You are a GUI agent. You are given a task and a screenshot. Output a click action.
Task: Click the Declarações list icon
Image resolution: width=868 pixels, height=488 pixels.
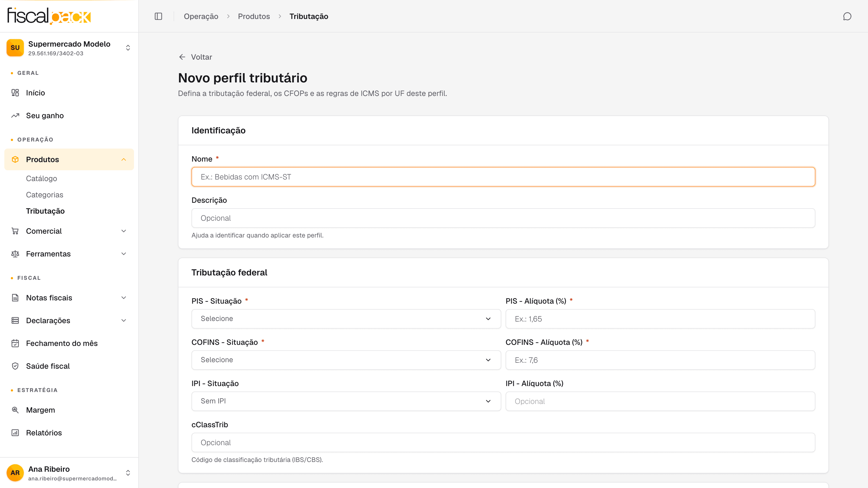(x=15, y=321)
